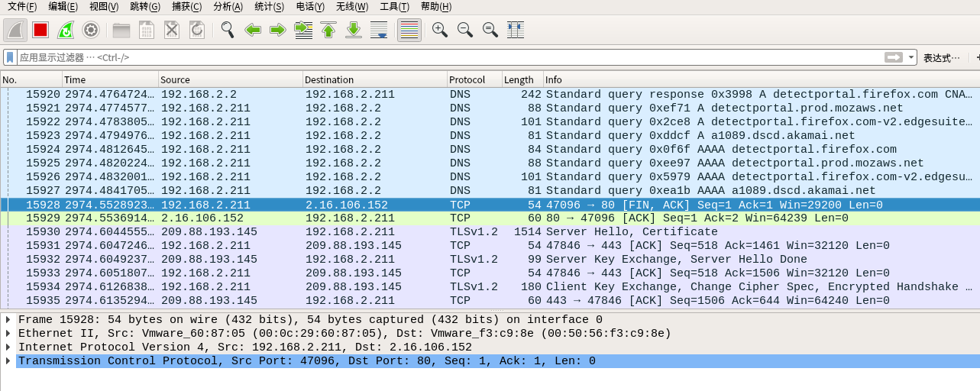
Task: Find a packet with the magnifier icon
Action: (x=228, y=30)
